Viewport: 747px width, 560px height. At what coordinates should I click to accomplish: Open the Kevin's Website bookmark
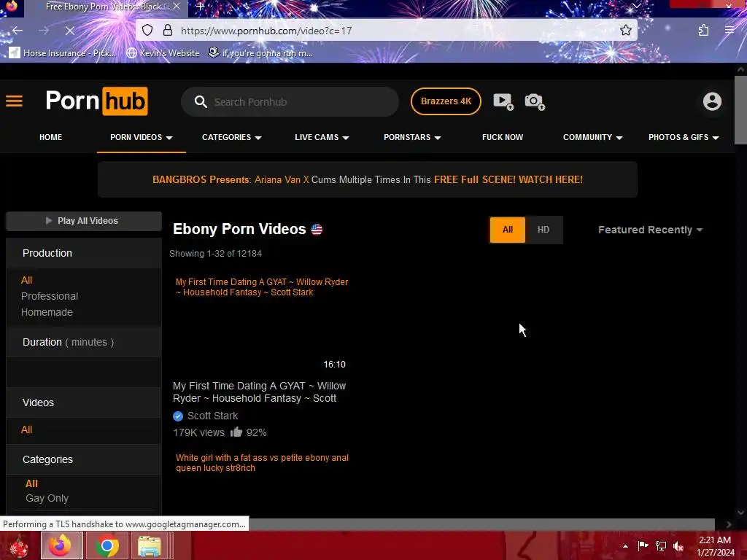[163, 52]
